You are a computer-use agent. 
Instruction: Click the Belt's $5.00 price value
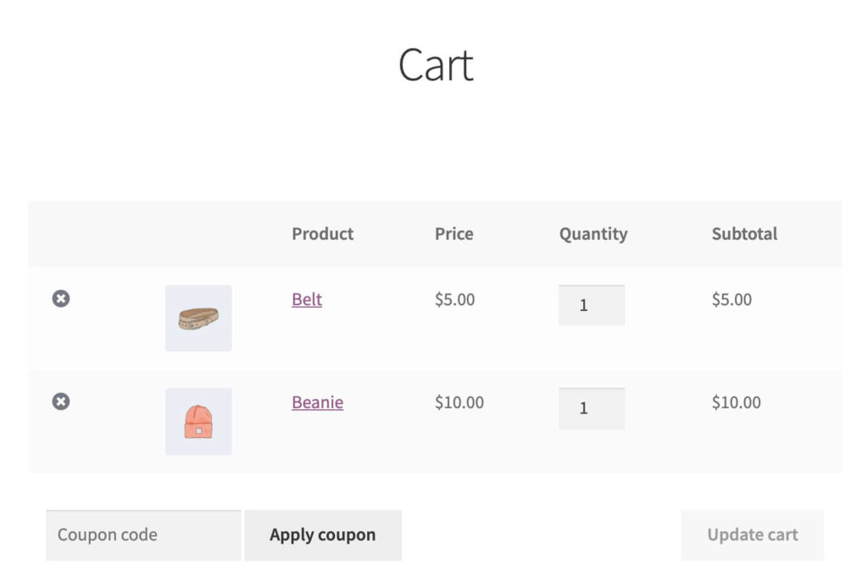[454, 299]
